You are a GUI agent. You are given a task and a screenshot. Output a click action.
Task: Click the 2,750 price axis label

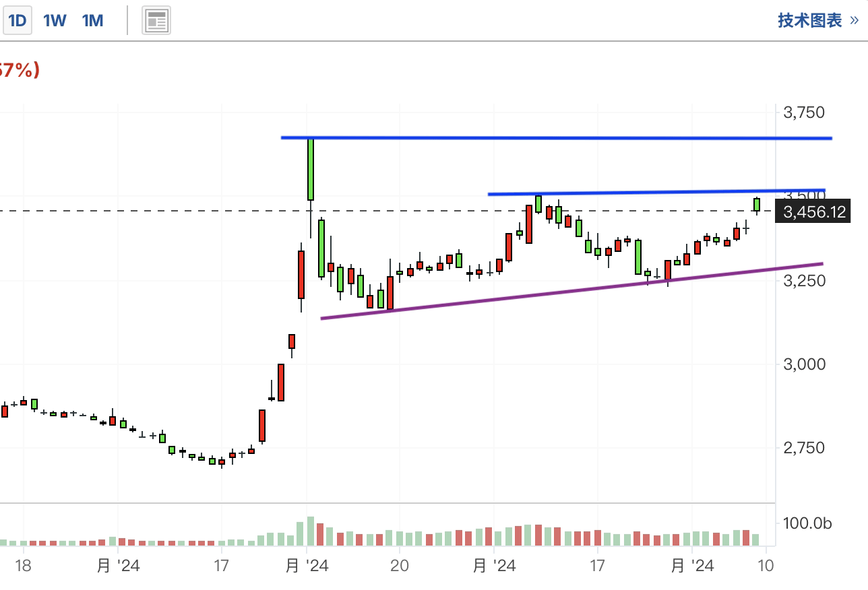[x=804, y=448]
